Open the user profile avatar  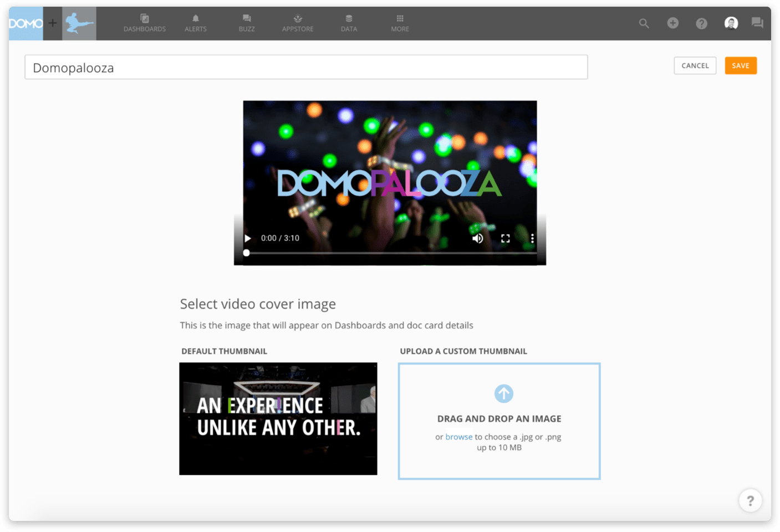pyautogui.click(x=731, y=23)
